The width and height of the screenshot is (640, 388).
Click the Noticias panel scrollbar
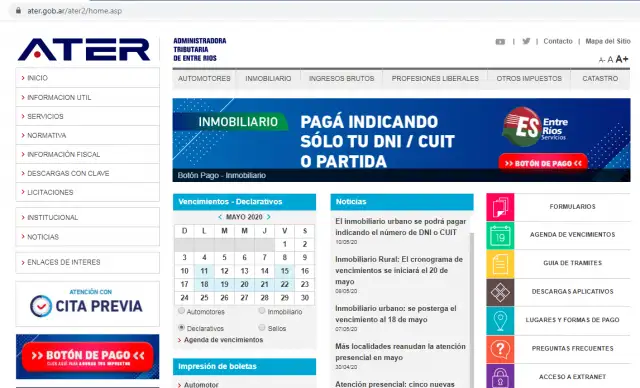tap(471, 310)
